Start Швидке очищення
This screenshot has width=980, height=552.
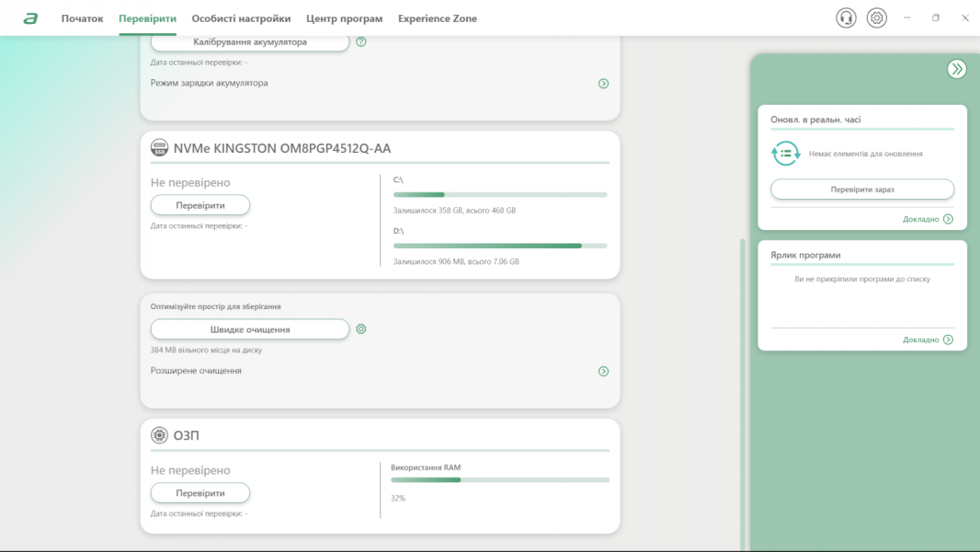tap(249, 329)
